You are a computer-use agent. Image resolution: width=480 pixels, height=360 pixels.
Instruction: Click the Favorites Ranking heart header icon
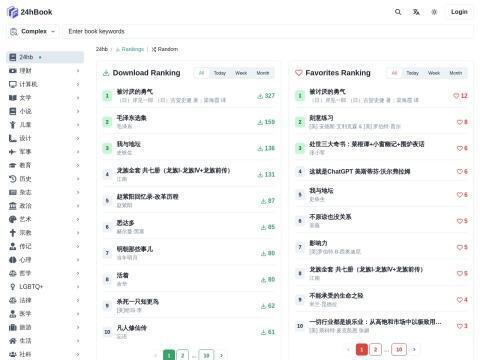point(299,73)
